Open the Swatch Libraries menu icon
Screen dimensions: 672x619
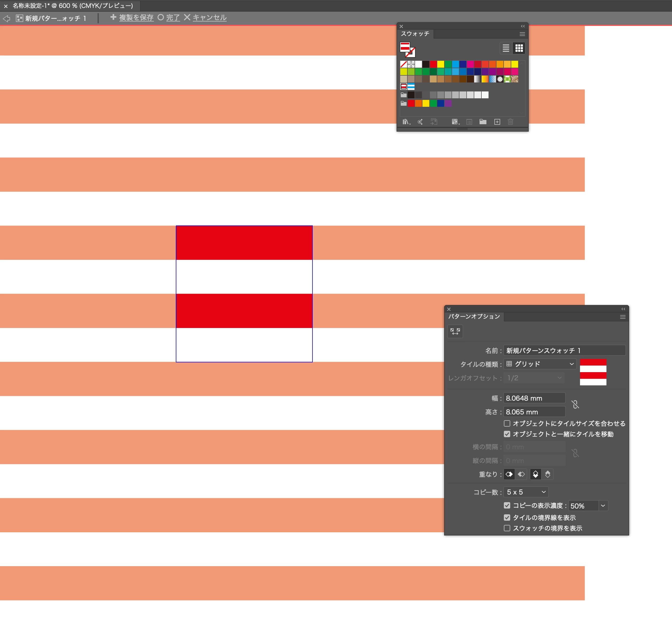pos(406,122)
